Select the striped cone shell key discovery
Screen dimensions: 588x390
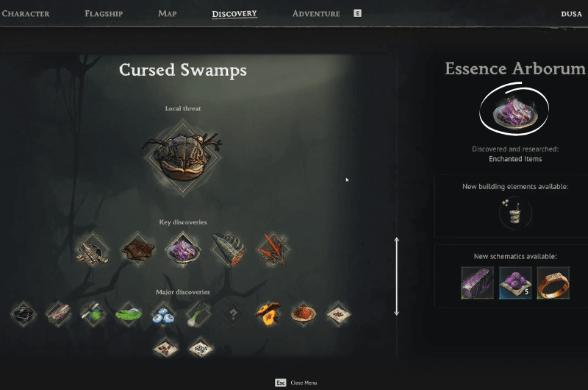tap(228, 249)
